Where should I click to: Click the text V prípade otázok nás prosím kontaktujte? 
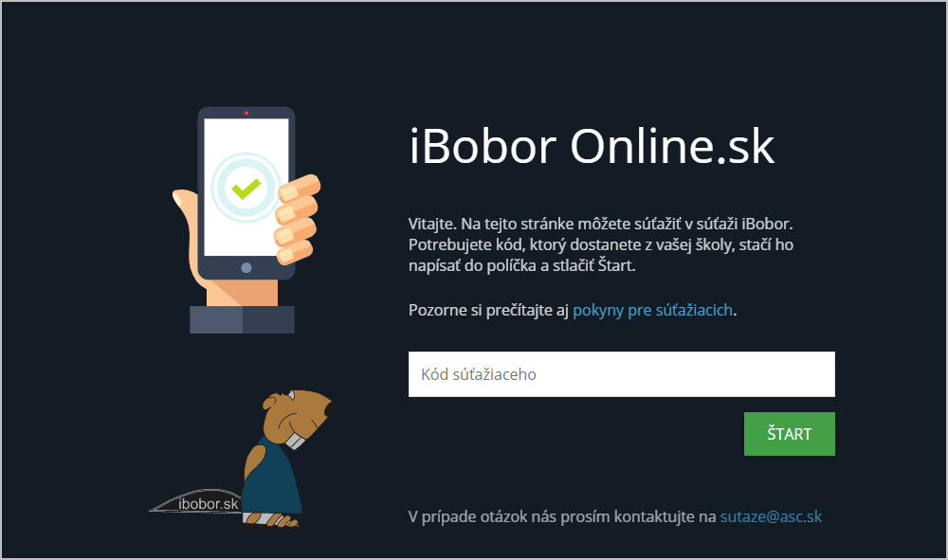click(561, 516)
